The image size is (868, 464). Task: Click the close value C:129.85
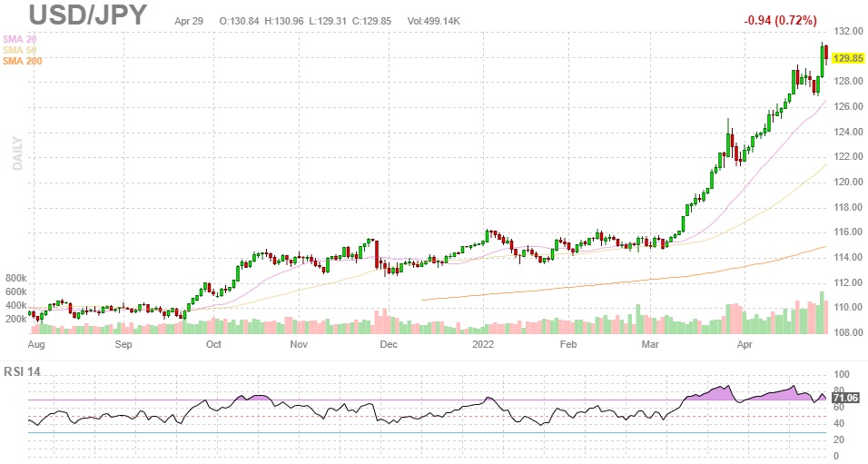tap(371, 21)
